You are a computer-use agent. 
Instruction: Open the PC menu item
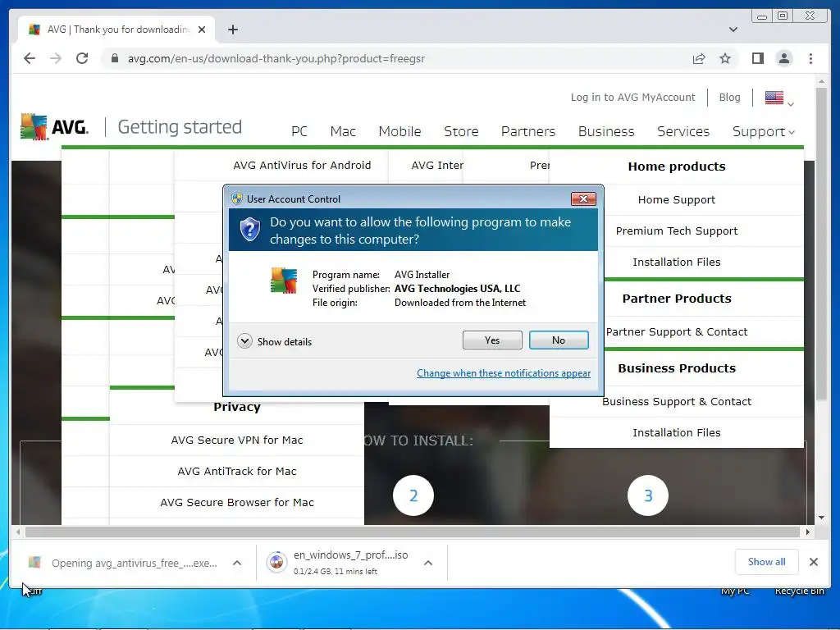[299, 131]
